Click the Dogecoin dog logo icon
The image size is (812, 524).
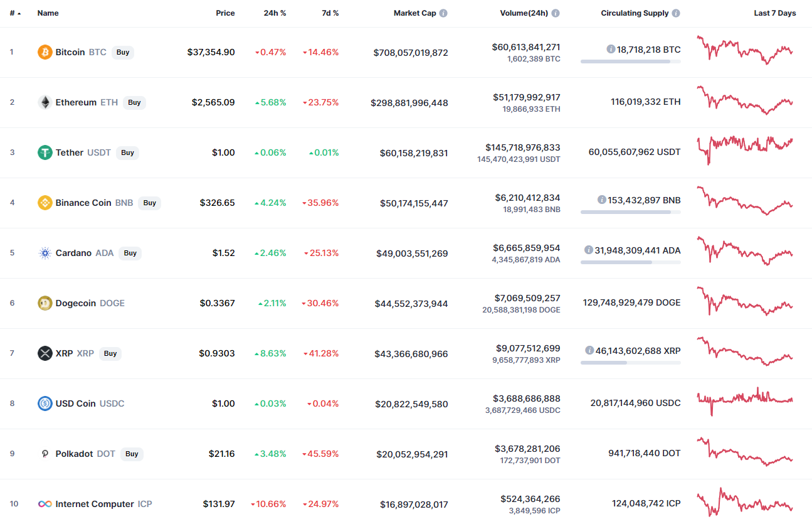pos(45,303)
